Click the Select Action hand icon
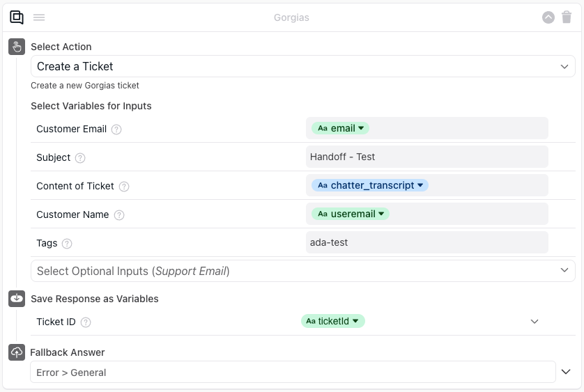The image size is (584, 392). click(17, 47)
